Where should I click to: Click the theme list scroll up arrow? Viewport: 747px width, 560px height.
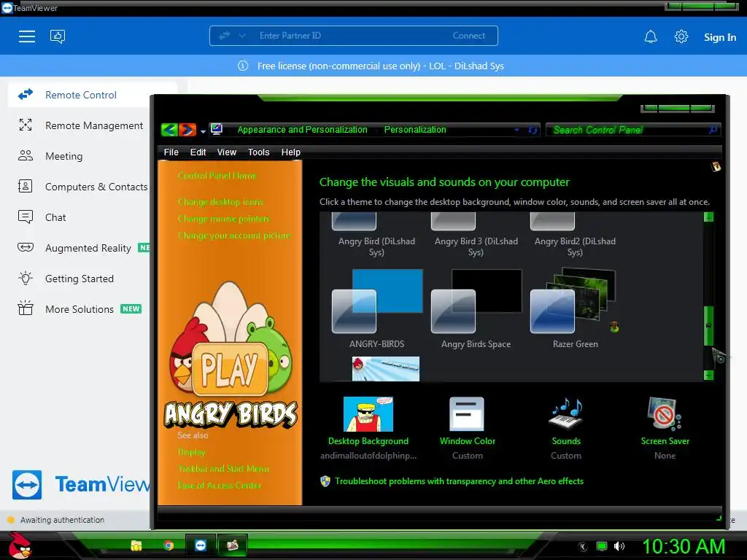tap(708, 217)
